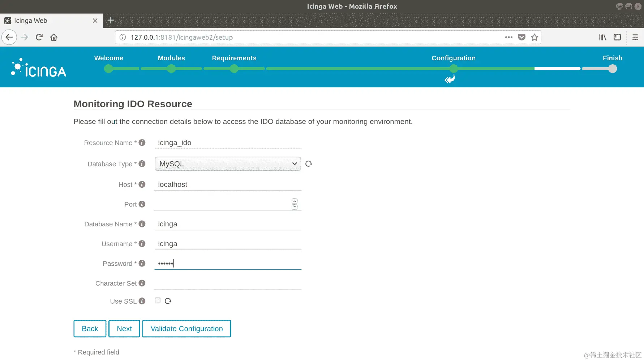This screenshot has width=644, height=361.
Task: Refresh form next to Database Type
Action: point(309,164)
